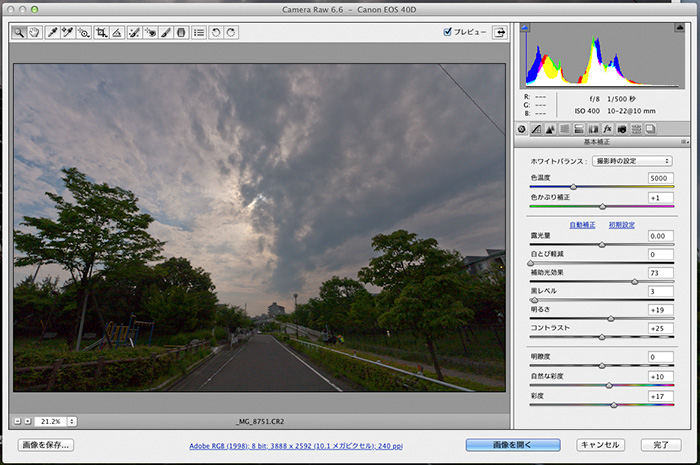Screen dimensions: 700x465
Task: Toggle full screen mode icon
Action: point(500,32)
